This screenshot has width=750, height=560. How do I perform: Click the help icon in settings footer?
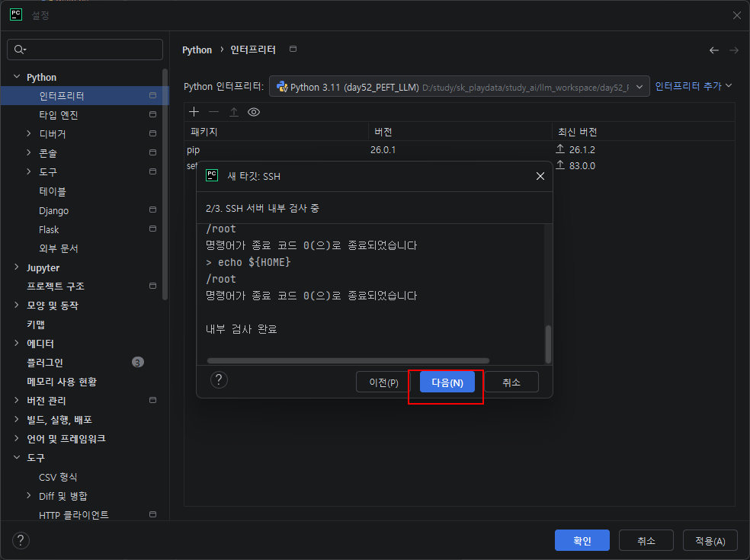[x=21, y=541]
